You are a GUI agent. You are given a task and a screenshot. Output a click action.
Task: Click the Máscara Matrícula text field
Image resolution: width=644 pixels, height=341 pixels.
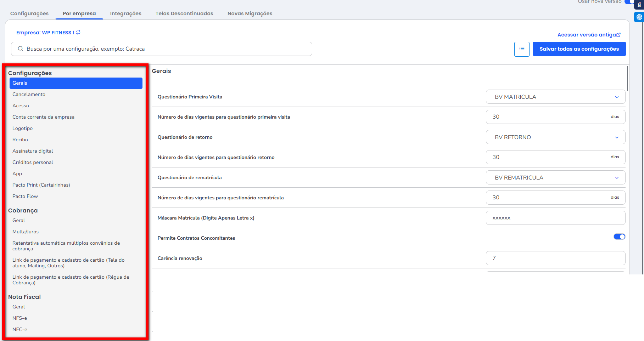(x=555, y=218)
